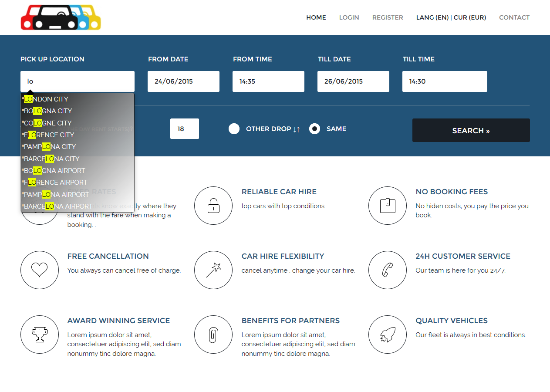Click the Free Cancellation heading
The image size is (550, 392).
tap(108, 256)
